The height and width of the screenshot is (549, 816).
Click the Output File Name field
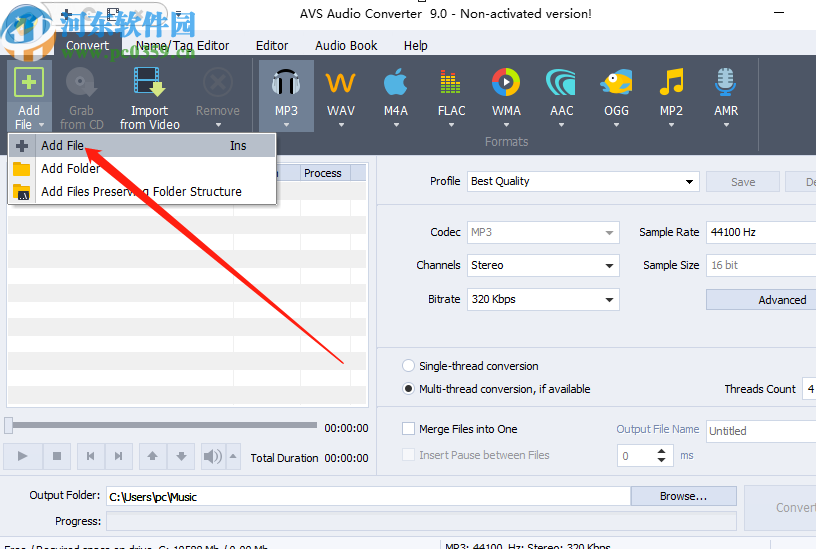click(x=761, y=431)
